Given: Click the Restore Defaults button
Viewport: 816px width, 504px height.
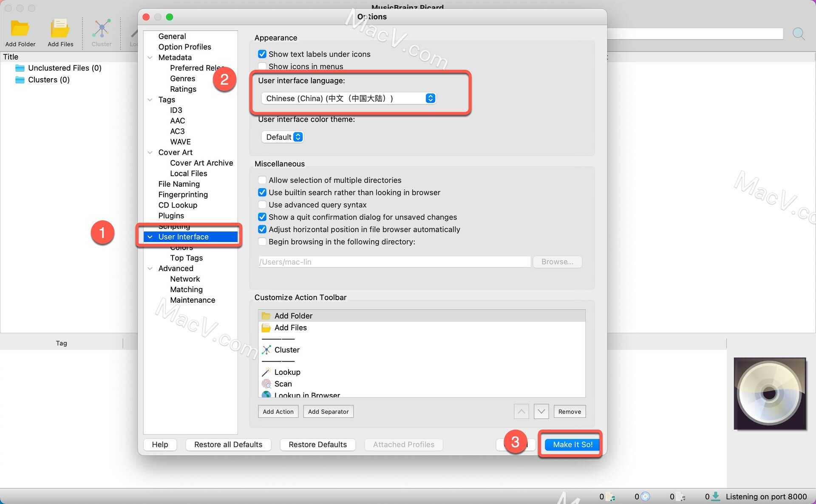Looking at the screenshot, I should pyautogui.click(x=318, y=445).
